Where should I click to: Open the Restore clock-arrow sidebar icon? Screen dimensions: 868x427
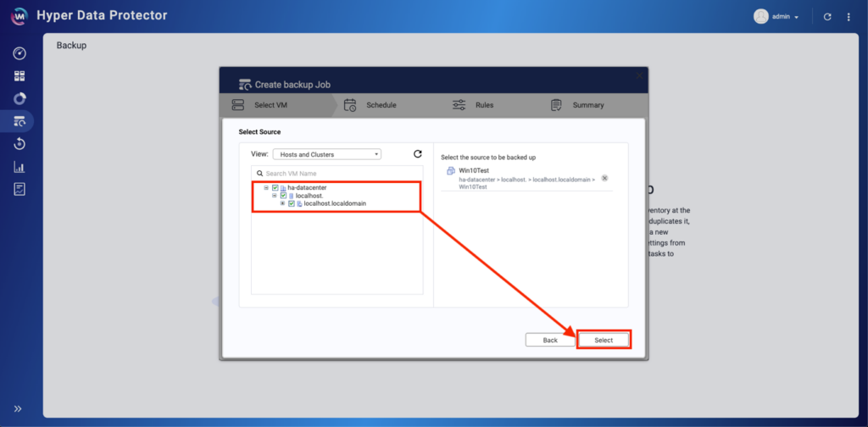pos(19,144)
